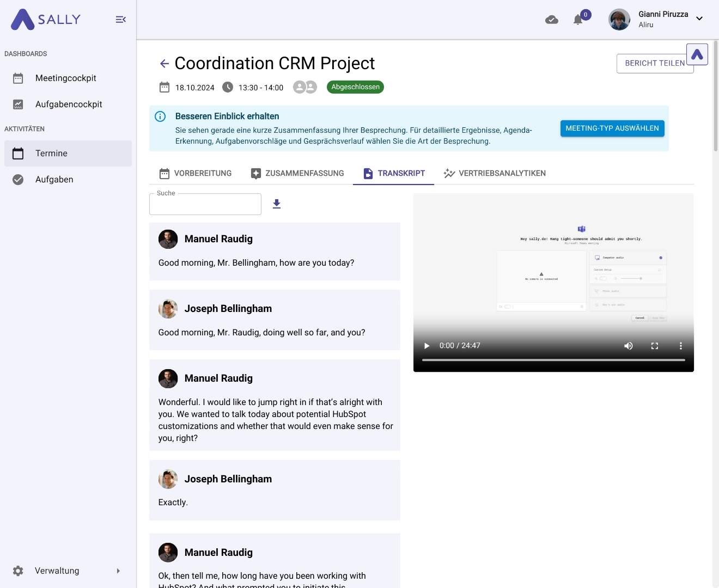Screen dimensions: 719x588
Task: Switch to the Zusammenfassung tab
Action: point(297,173)
